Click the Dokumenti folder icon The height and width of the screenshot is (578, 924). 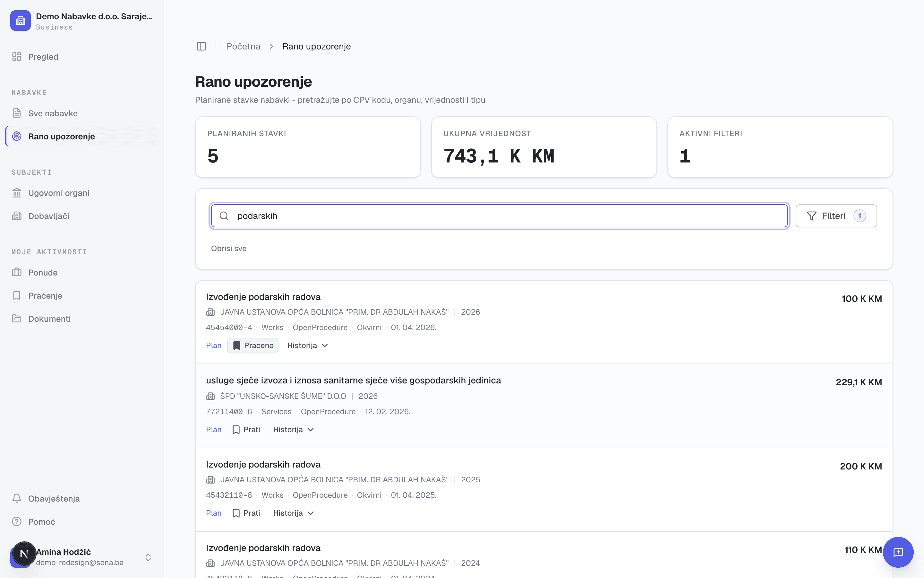click(16, 319)
